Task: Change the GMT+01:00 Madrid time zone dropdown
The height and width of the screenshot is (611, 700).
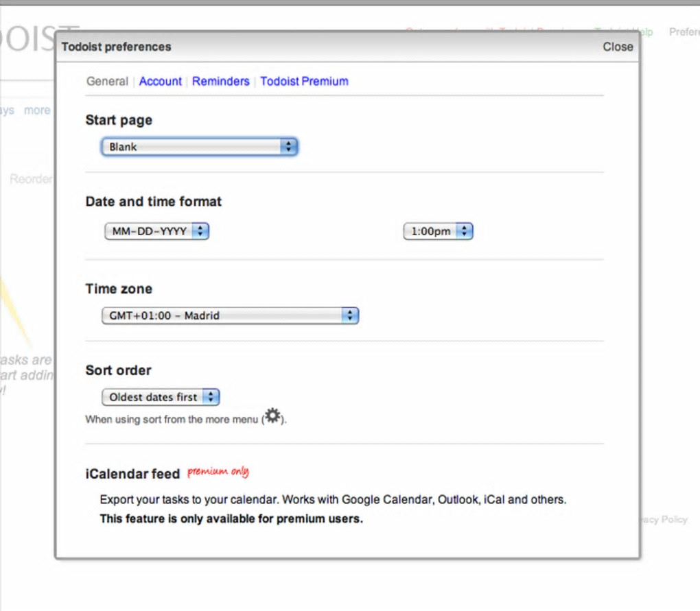Action: (x=230, y=316)
